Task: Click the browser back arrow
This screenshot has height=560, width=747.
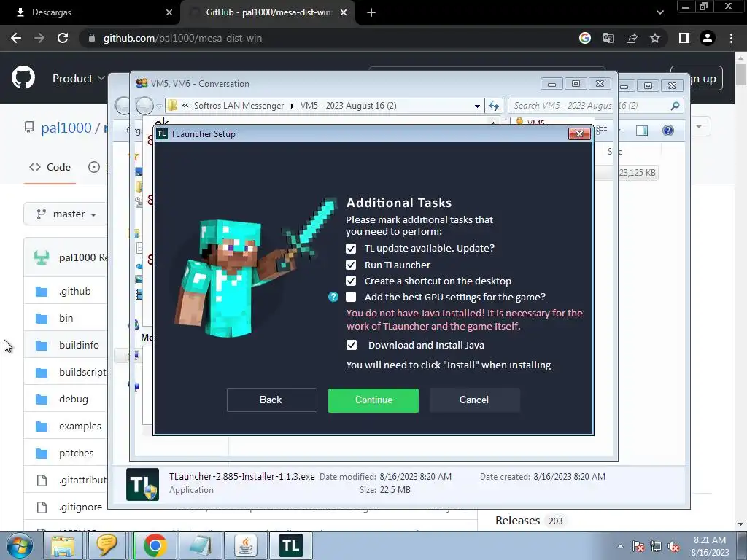Action: [16, 38]
